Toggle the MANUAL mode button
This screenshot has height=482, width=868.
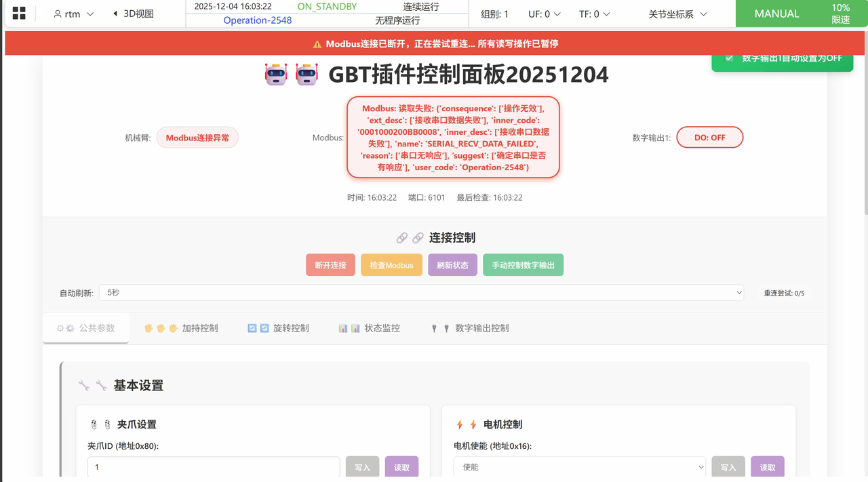(x=776, y=14)
